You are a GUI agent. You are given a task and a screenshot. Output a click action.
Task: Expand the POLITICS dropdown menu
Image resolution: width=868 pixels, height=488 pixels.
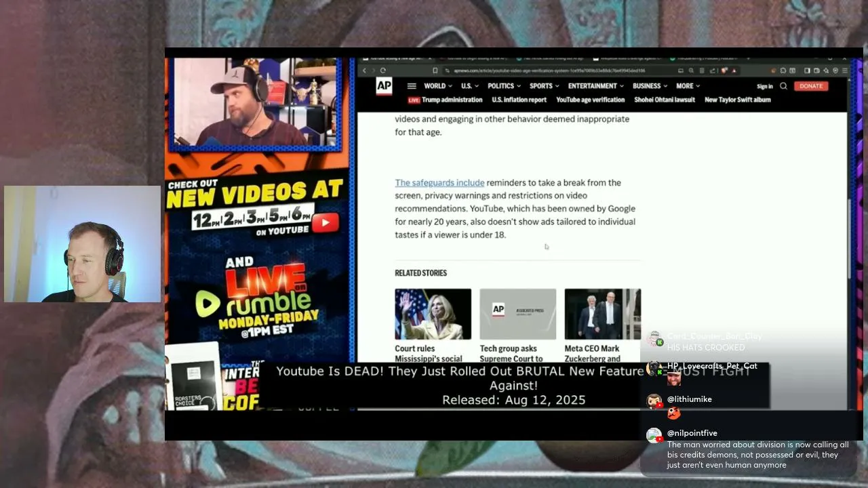(504, 86)
